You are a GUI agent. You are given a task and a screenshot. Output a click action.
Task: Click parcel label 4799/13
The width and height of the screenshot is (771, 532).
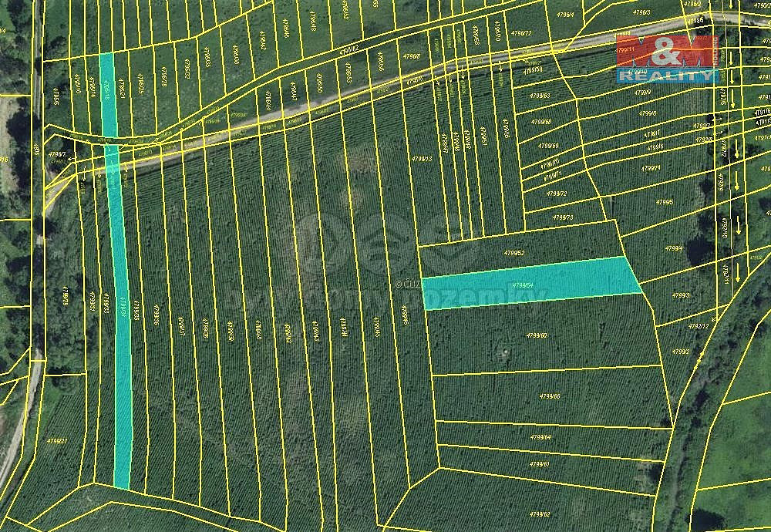422,159
